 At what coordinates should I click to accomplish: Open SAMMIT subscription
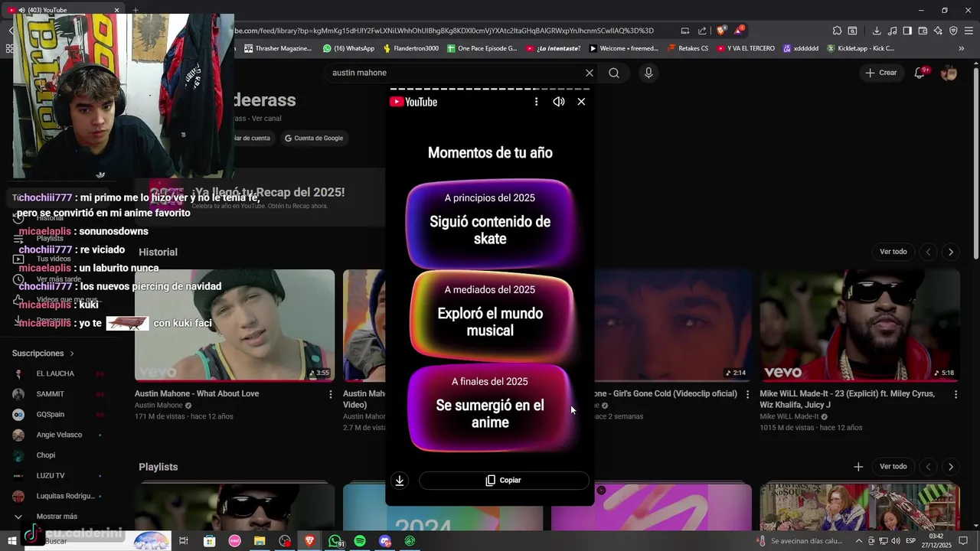click(x=51, y=394)
